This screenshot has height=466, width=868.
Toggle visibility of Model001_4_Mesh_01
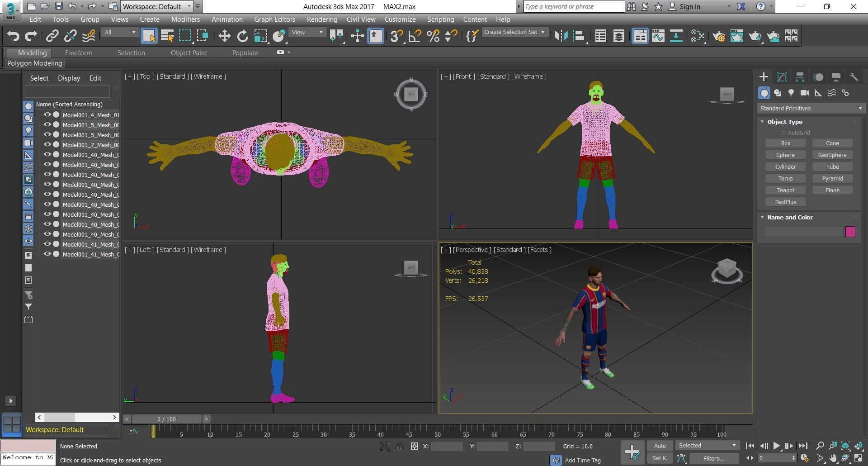(47, 115)
